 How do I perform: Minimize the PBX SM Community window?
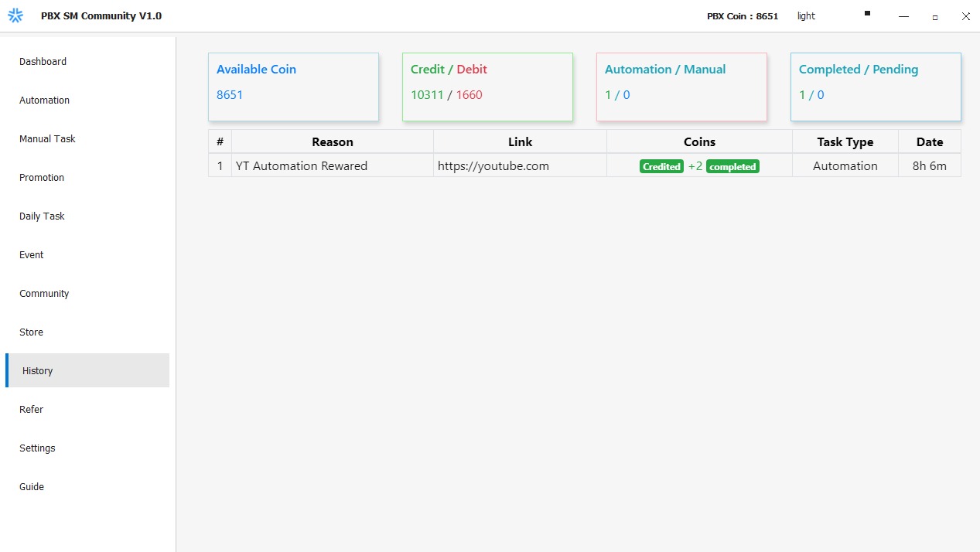(903, 16)
